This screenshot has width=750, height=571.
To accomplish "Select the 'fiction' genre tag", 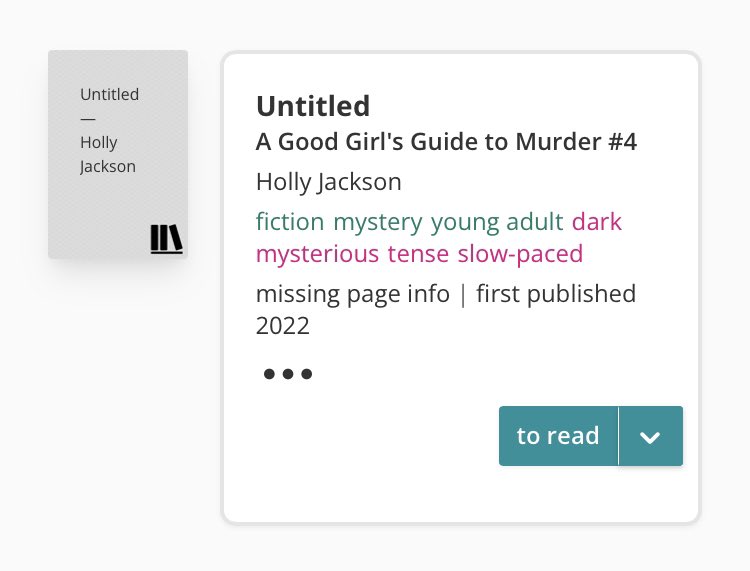I will [x=290, y=222].
